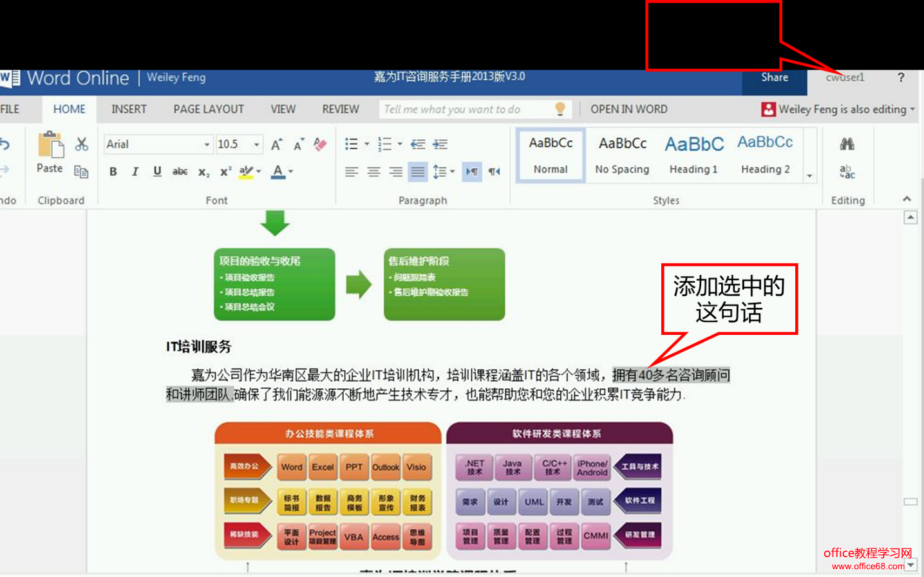
Task: Click the scrollbar down arrow
Action: click(x=910, y=565)
